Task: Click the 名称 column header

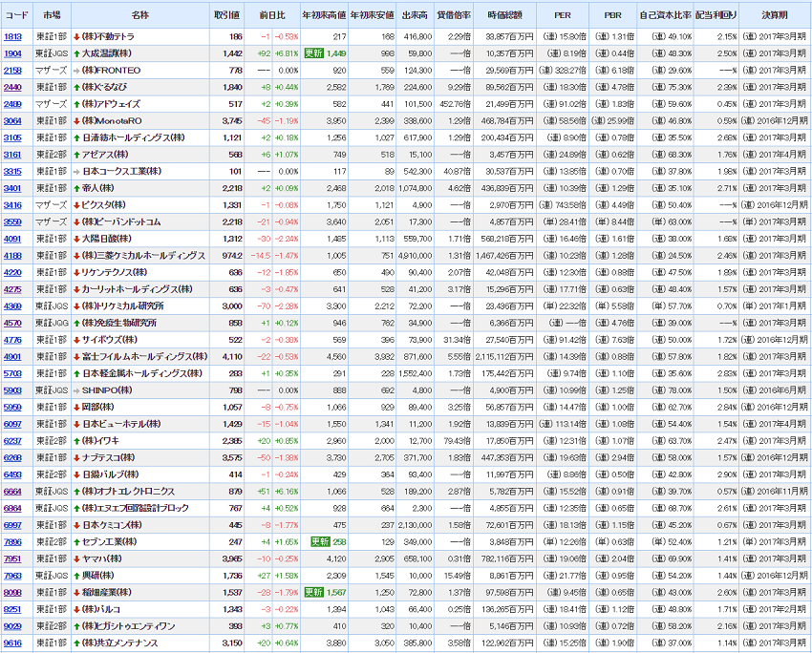Action: click(x=140, y=15)
